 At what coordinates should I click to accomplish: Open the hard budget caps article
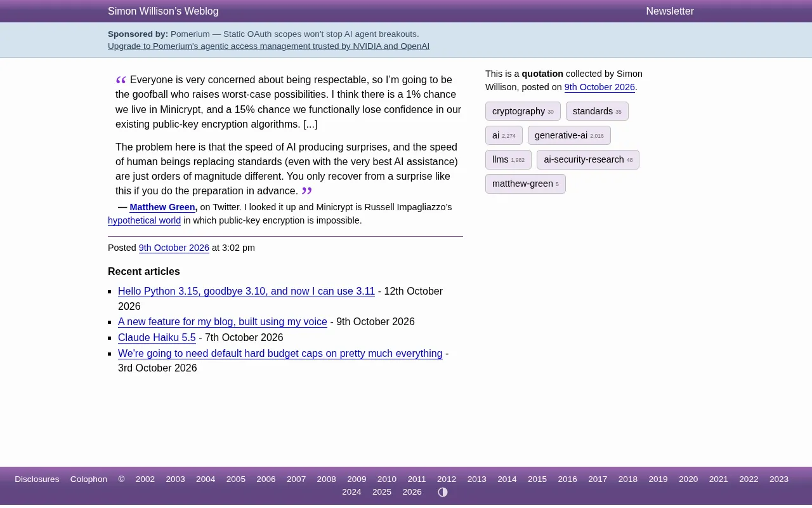pyautogui.click(x=280, y=354)
